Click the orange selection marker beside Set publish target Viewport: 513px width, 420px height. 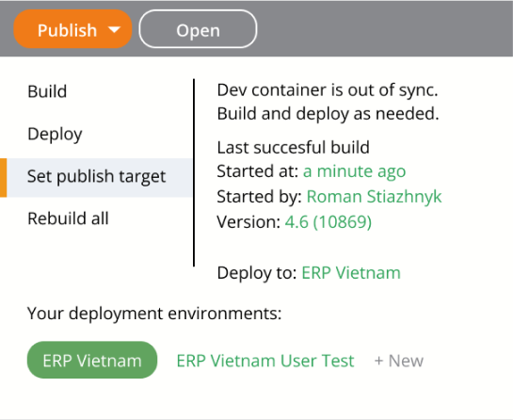(x=3, y=178)
